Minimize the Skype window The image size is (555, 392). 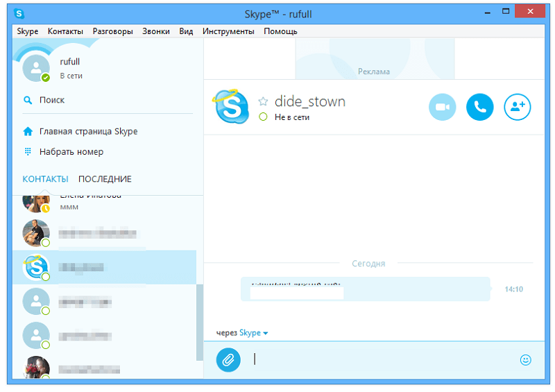pos(488,12)
